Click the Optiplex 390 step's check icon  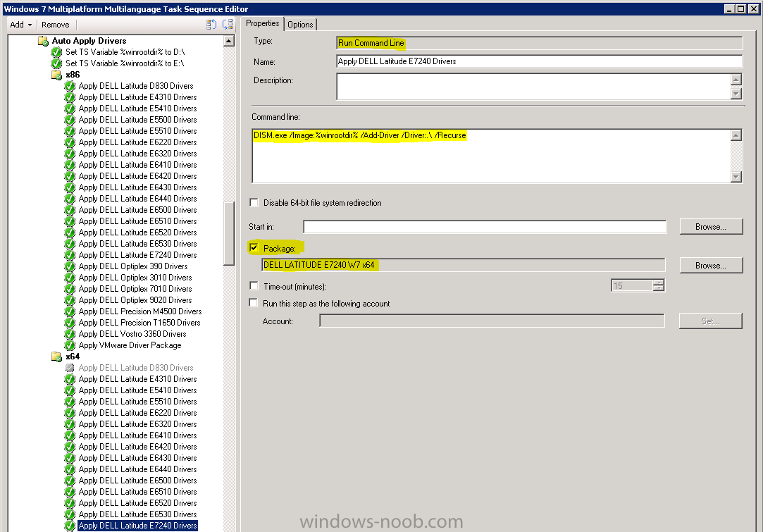pos(70,266)
